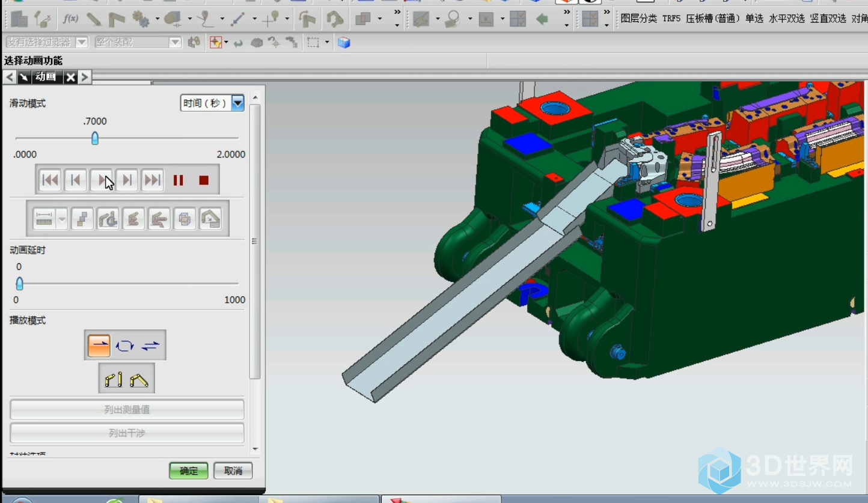Click the rectangle selection marquee icon
Image resolution: width=868 pixels, height=503 pixels.
point(313,43)
